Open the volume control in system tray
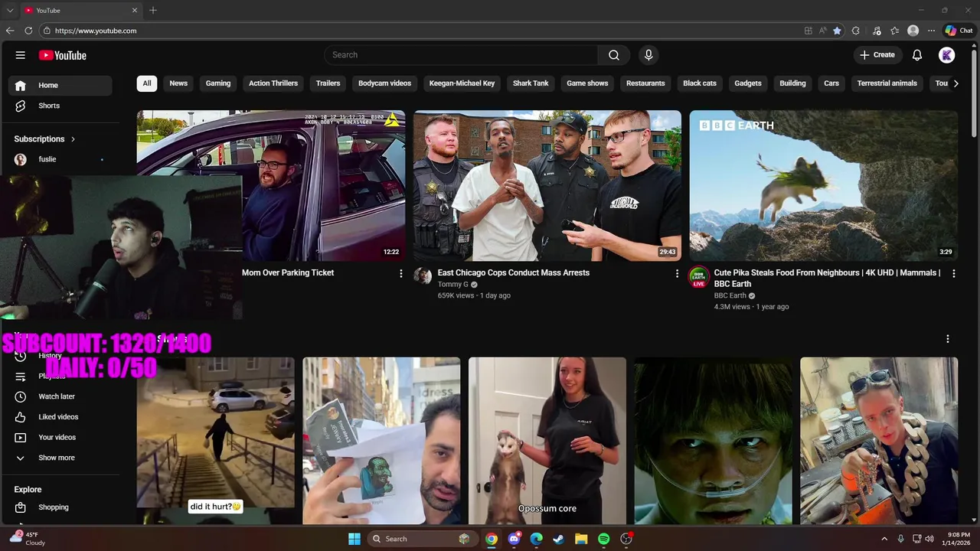 point(929,539)
